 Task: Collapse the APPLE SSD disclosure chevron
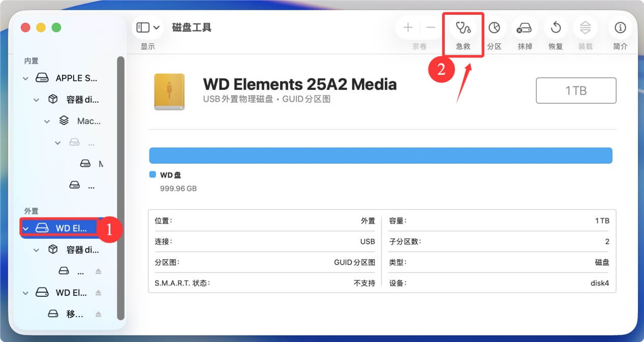25,78
